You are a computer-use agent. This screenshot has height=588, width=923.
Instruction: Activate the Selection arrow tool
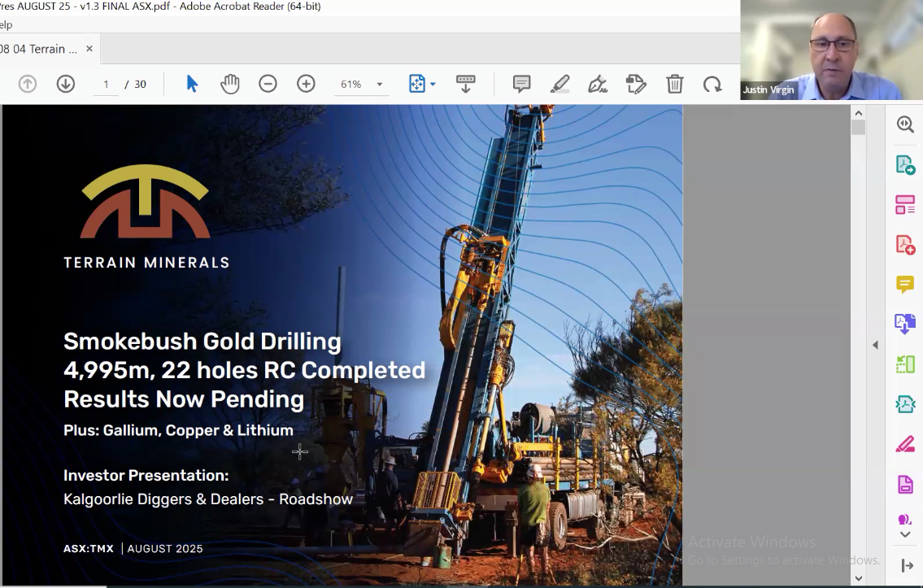pyautogui.click(x=192, y=84)
